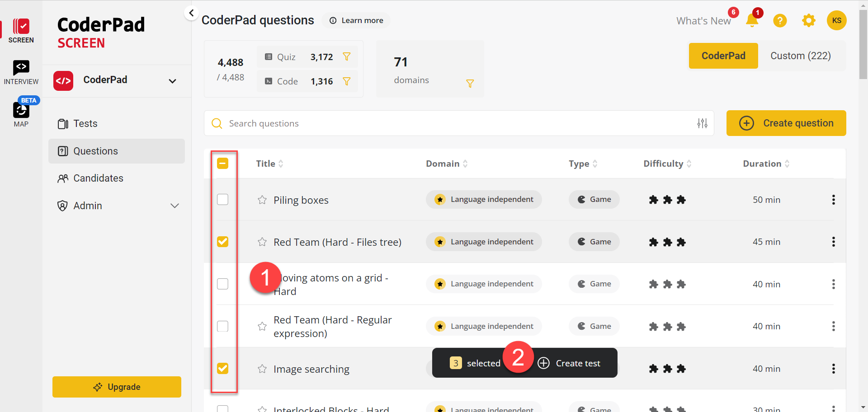Image resolution: width=868 pixels, height=412 pixels.
Task: Click into the Search questions field
Action: click(452, 123)
